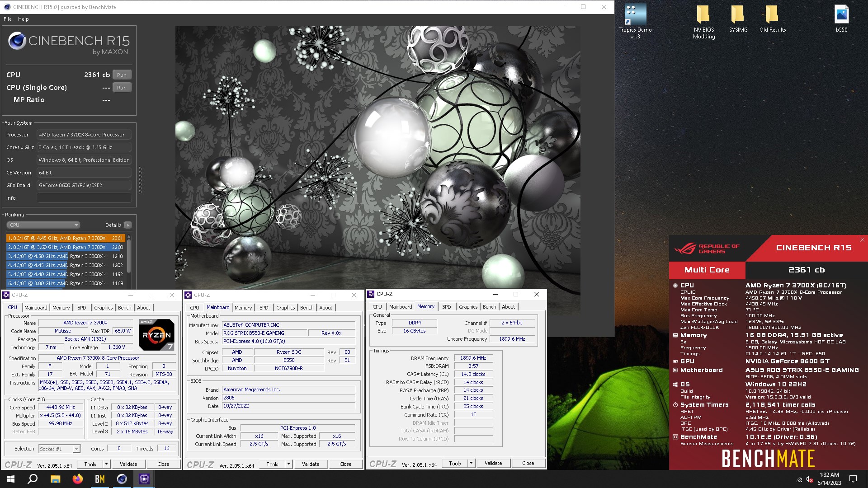Switch to BenchMate taskbar app
Image resolution: width=868 pixels, height=488 pixels.
pyautogui.click(x=100, y=479)
